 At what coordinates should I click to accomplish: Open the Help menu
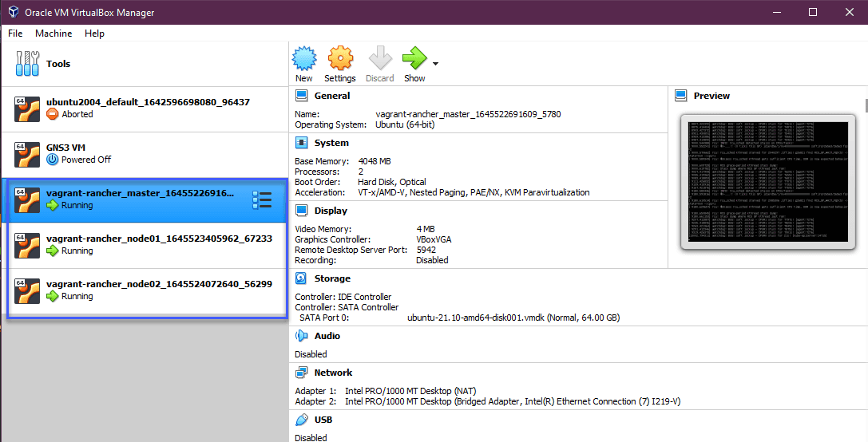coord(94,34)
